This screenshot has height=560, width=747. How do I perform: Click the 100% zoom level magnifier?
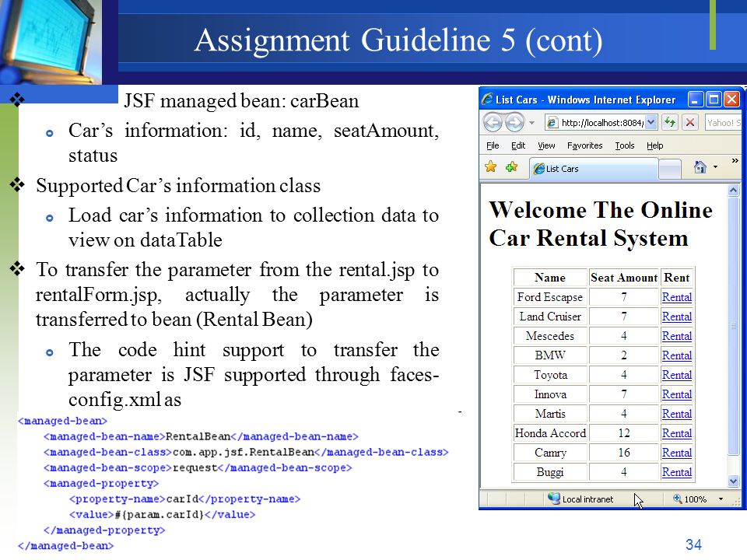pos(677,499)
